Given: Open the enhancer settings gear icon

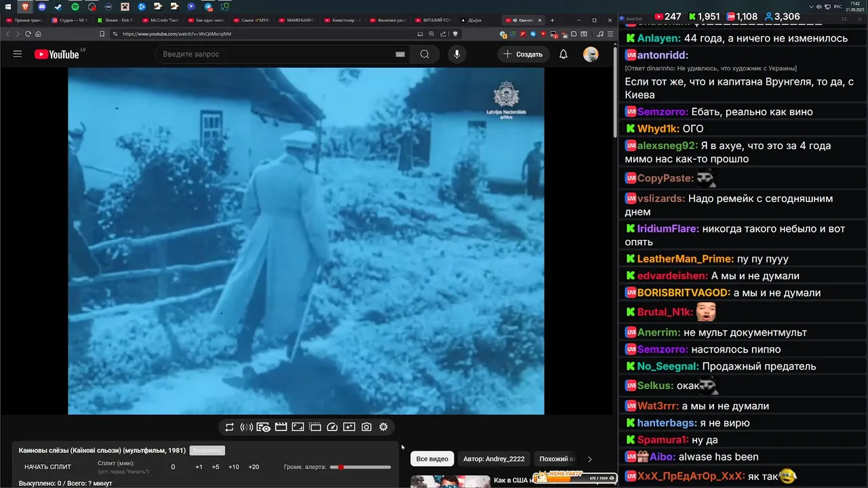Looking at the screenshot, I should pos(383,427).
